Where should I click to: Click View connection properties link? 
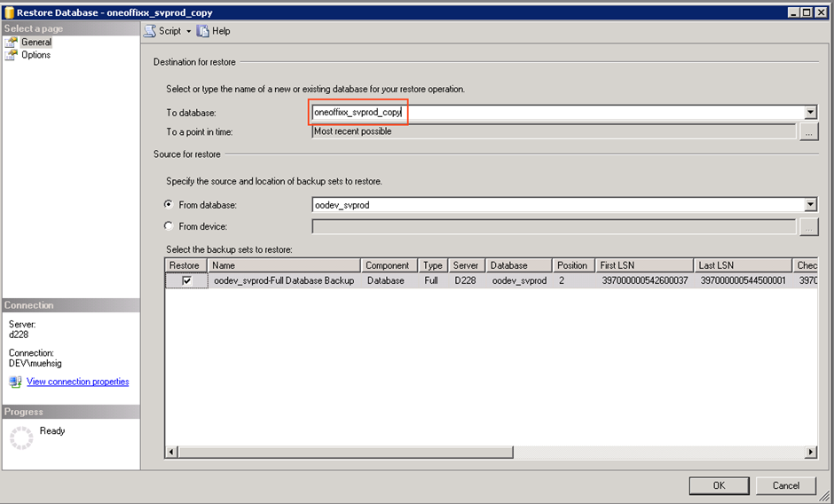point(78,382)
